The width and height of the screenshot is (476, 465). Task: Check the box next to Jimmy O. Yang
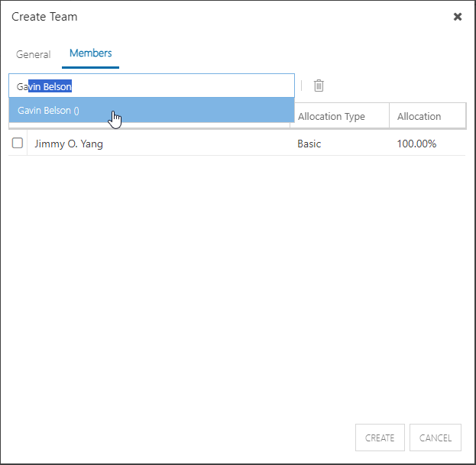18,143
